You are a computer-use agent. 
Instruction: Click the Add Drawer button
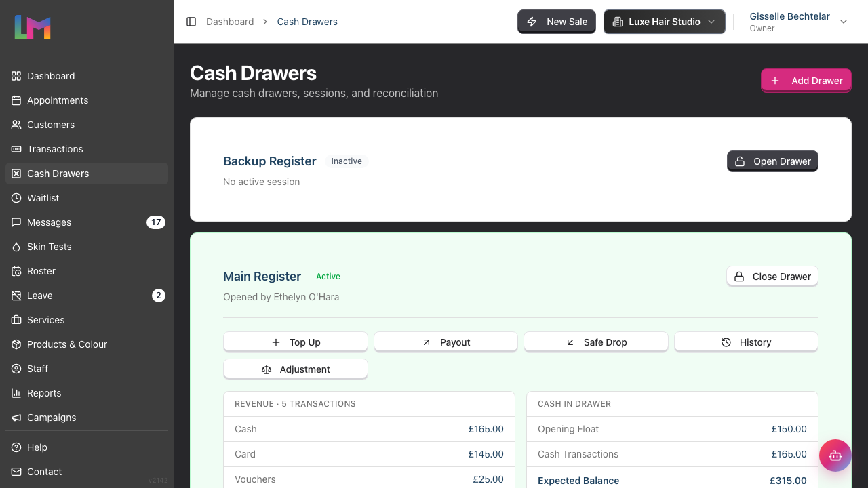coord(806,81)
